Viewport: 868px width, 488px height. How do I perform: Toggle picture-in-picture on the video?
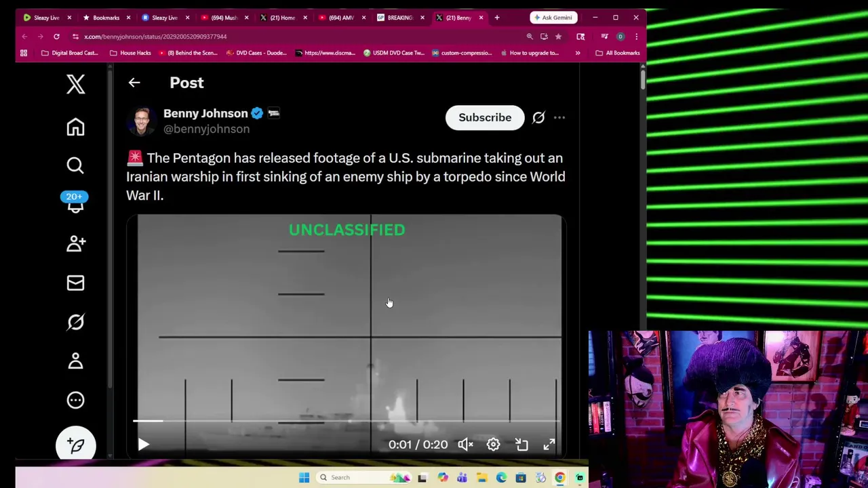pos(521,445)
